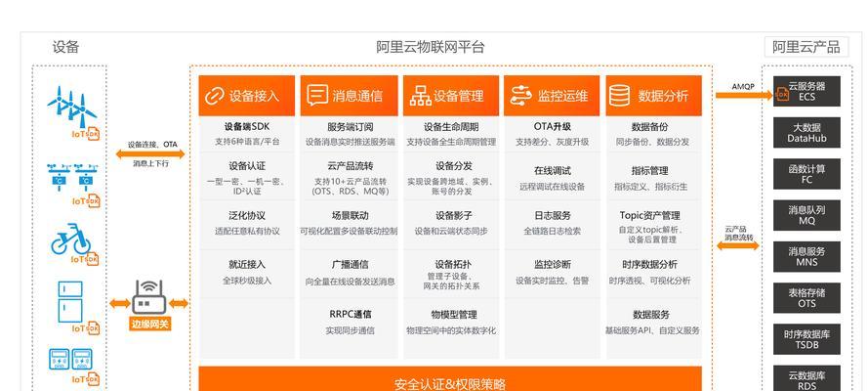868x391 pixels.
Task: Select the 函数计算 FC product box
Action: pos(806,174)
